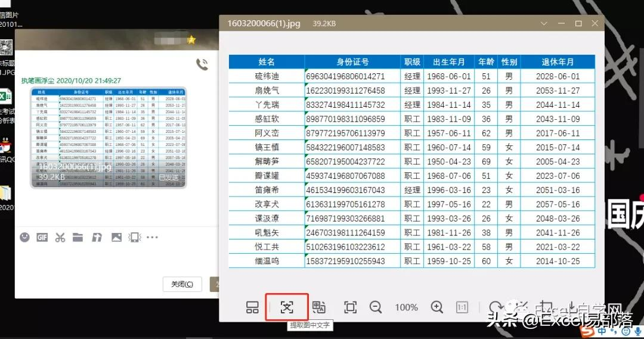Send a file using folder icon
This screenshot has width=644, height=339.
[x=78, y=237]
